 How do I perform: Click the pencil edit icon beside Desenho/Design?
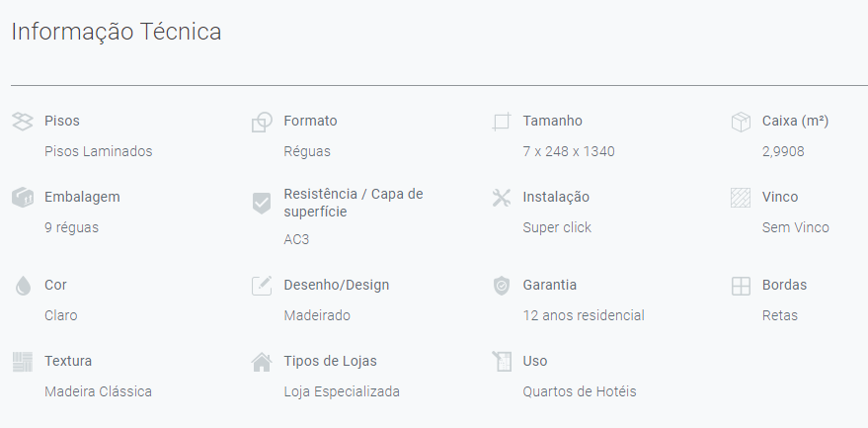coord(262,286)
